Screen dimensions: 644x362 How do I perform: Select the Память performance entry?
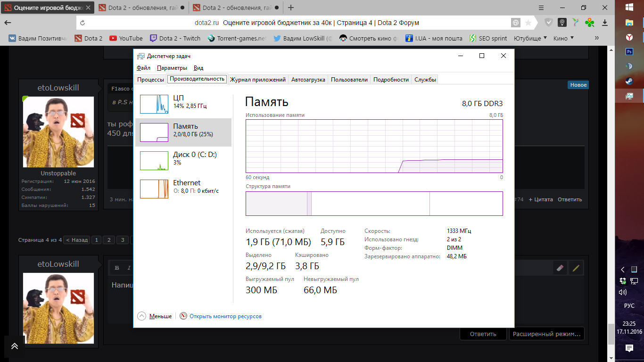(x=183, y=132)
